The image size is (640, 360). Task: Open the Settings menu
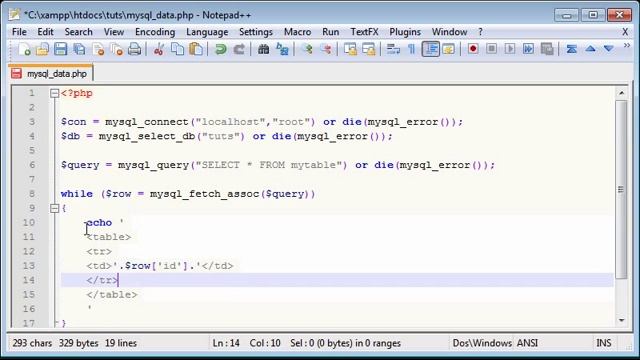(x=256, y=32)
